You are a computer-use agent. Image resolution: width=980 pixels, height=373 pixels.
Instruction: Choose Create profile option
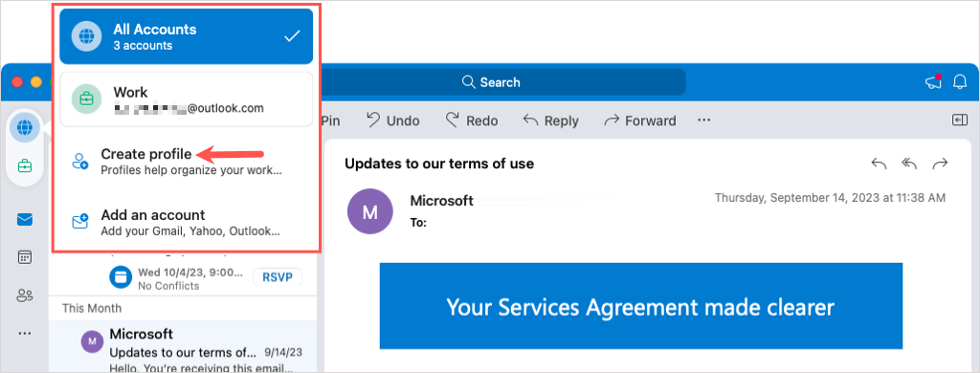point(187,161)
